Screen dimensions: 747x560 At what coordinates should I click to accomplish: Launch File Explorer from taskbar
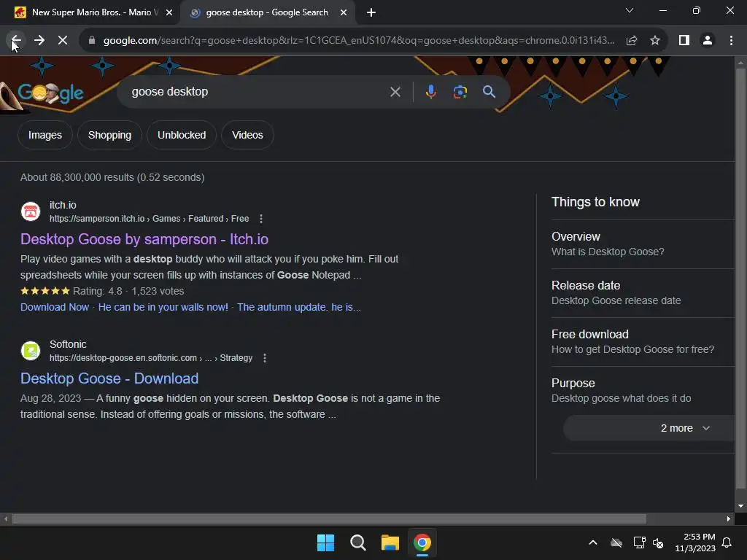tap(390, 542)
